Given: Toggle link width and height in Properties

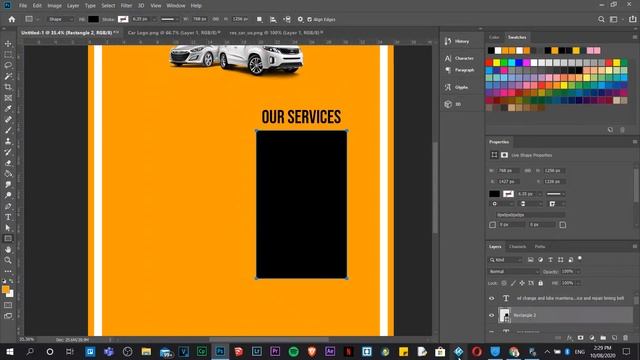Looking at the screenshot, I should coord(527,171).
